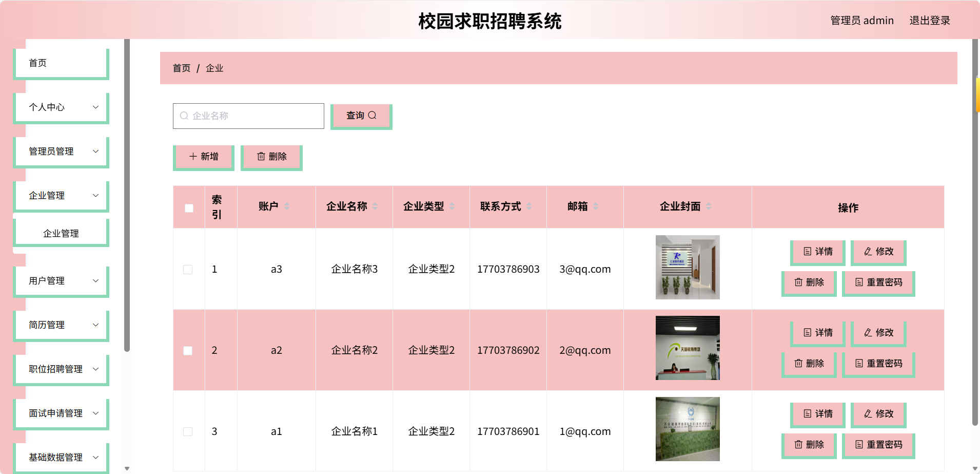Sort by 联系方式 column arrows
980x474 pixels.
coord(529,206)
